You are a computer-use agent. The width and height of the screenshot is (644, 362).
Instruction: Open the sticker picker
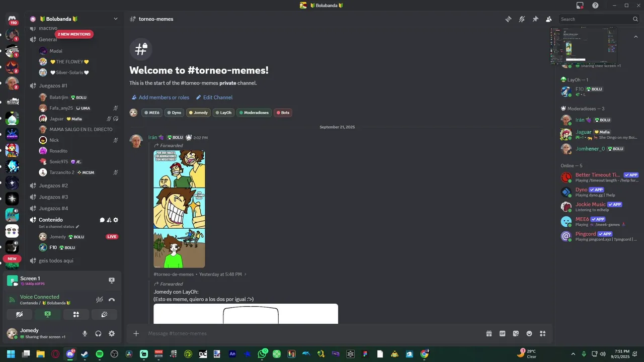pos(516,333)
